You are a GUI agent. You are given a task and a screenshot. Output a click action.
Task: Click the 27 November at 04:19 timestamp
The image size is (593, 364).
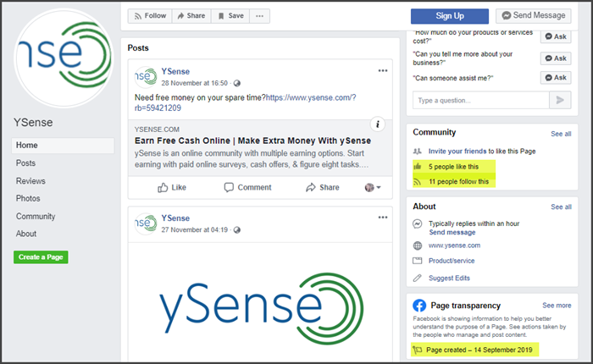tap(194, 229)
